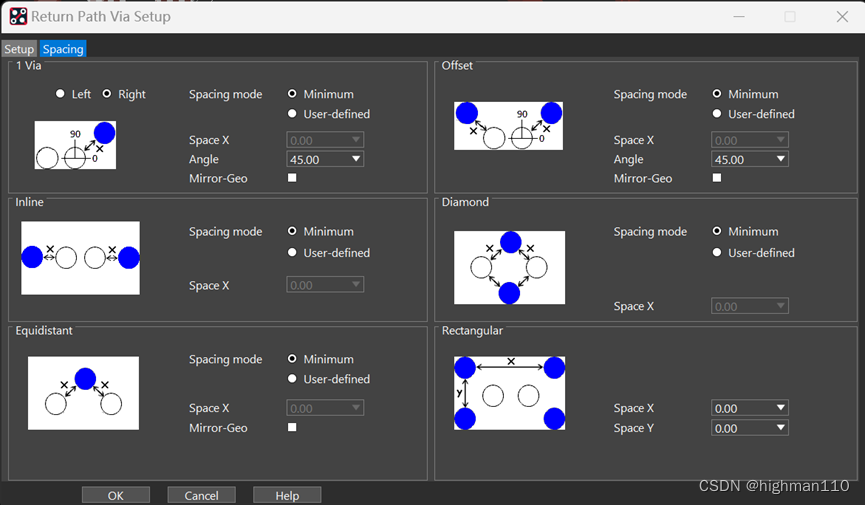Viewport: 865px width, 505px height.
Task: Enable Mirror-Geo checkbox in 1 Via section
Action: click(292, 178)
